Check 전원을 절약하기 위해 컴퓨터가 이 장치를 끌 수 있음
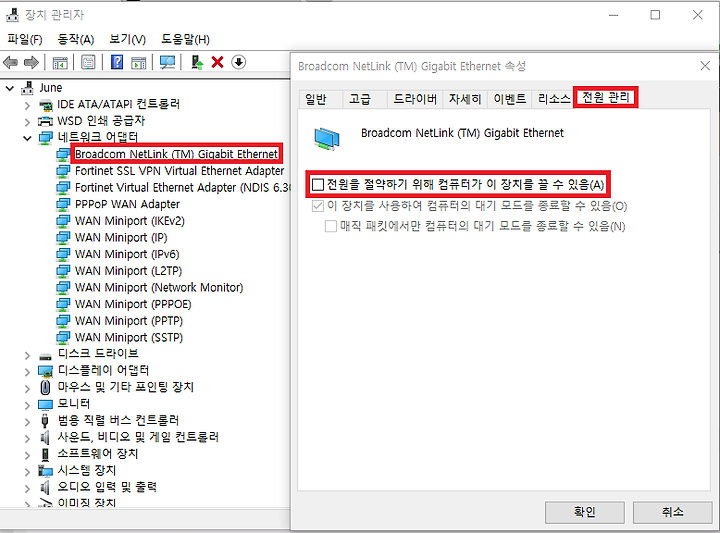Screen dimensions: 720x533 coord(318,185)
